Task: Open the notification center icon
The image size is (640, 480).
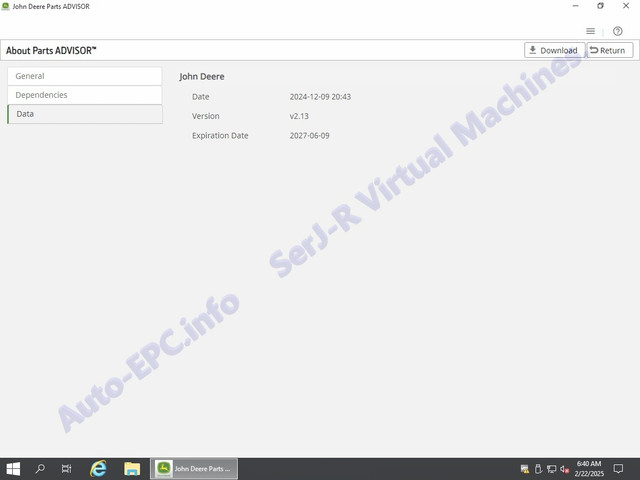Action: 618,469
